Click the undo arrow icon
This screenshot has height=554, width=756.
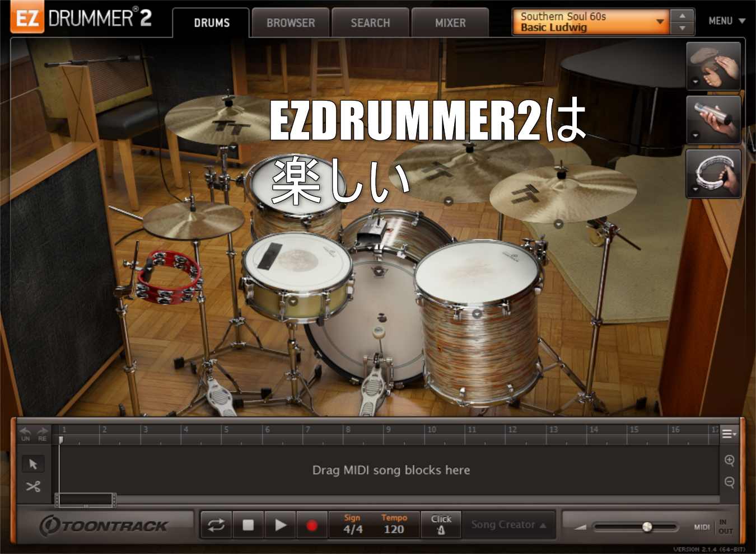[26, 433]
